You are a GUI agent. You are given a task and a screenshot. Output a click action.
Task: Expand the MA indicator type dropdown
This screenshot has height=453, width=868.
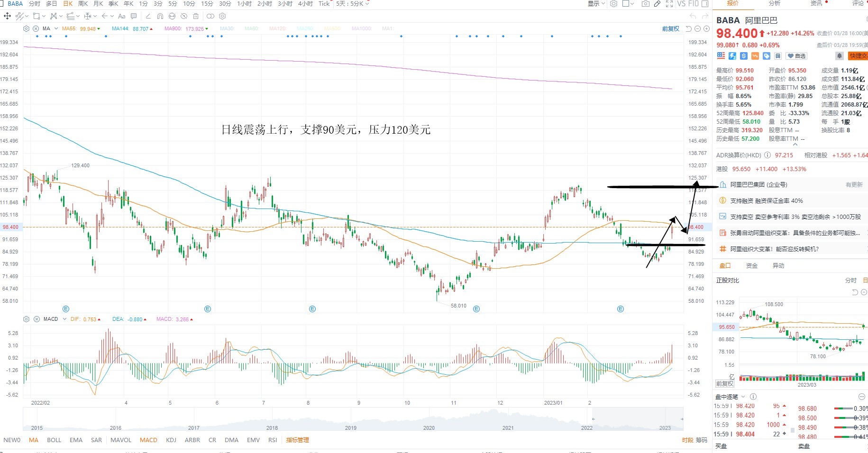[56, 28]
